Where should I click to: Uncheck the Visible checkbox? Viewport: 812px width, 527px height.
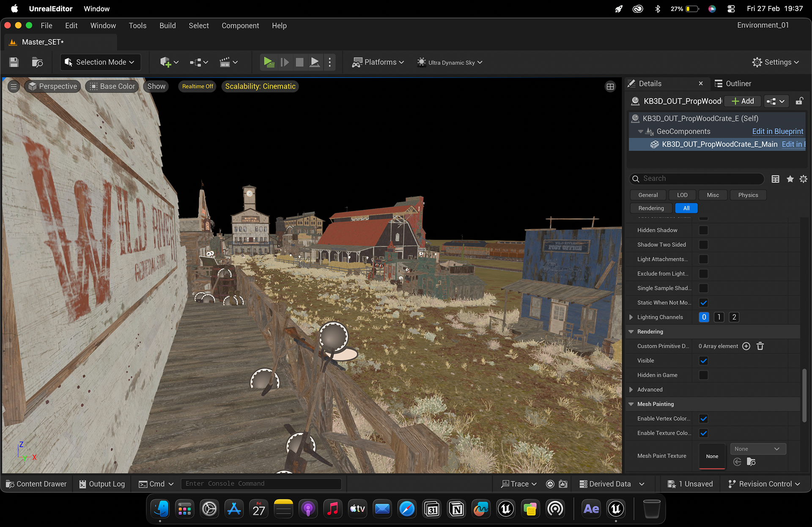[x=704, y=361]
